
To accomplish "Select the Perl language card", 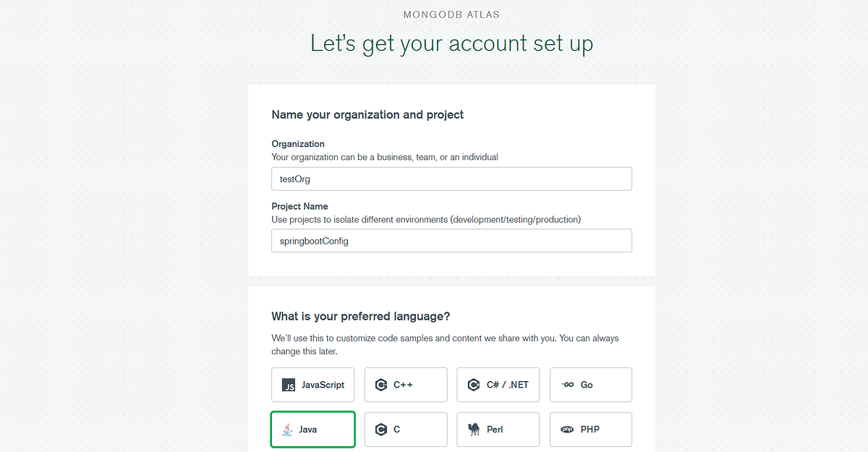I will 498,429.
